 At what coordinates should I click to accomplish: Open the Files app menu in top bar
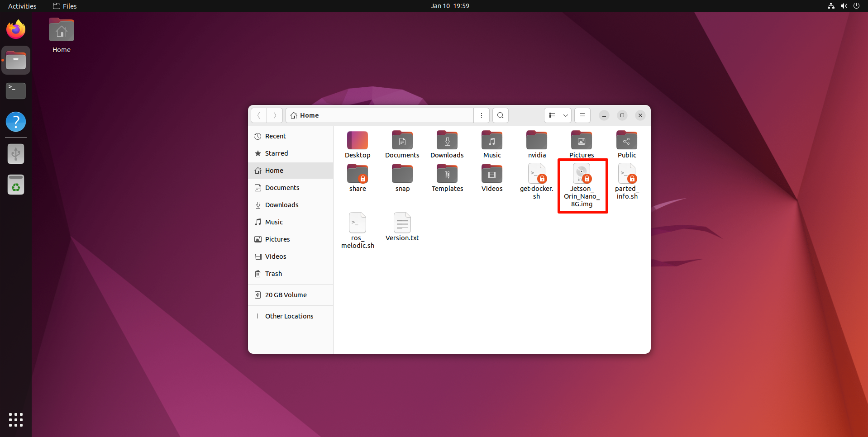coord(65,6)
